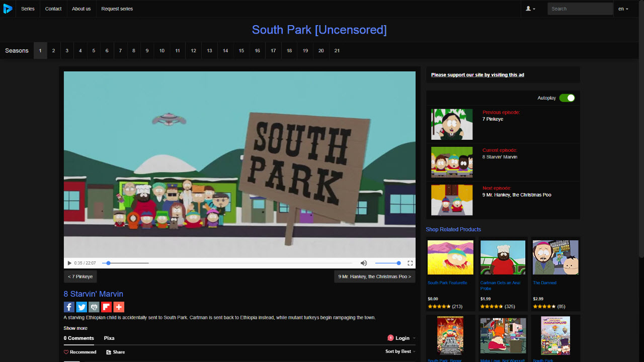Click 'Shop Related Products' heading link

[x=453, y=229]
